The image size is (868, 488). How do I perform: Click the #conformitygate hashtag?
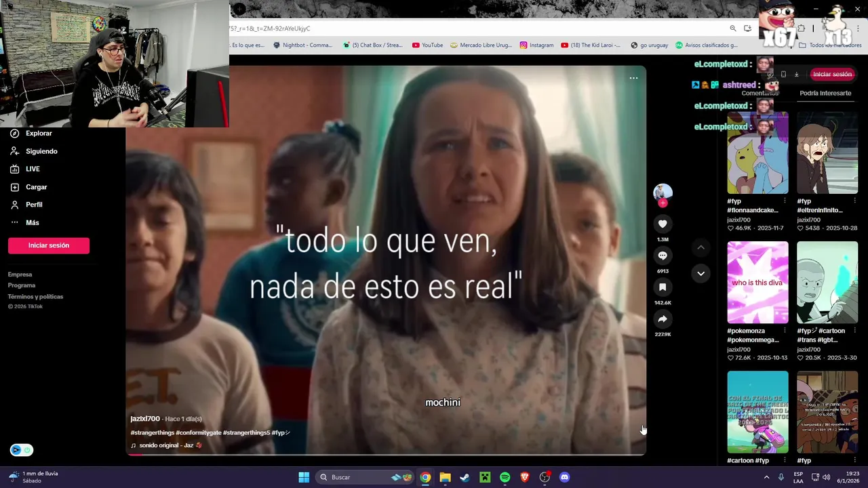click(198, 432)
